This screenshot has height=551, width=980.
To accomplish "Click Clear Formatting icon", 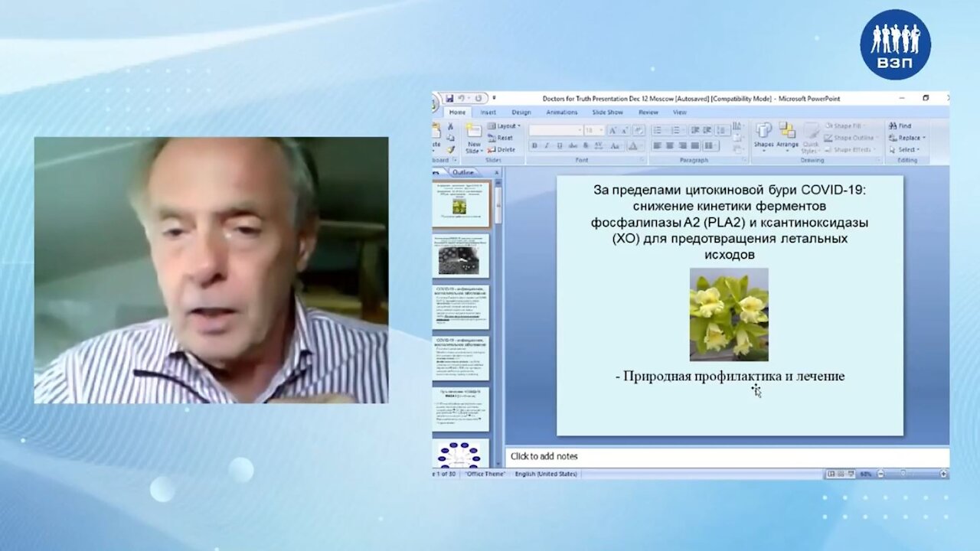I will (639, 130).
